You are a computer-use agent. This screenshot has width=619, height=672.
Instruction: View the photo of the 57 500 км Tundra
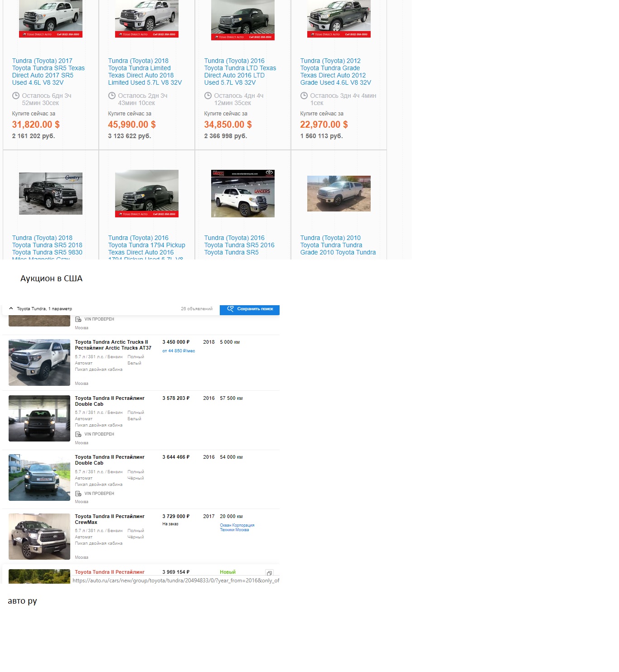[39, 418]
